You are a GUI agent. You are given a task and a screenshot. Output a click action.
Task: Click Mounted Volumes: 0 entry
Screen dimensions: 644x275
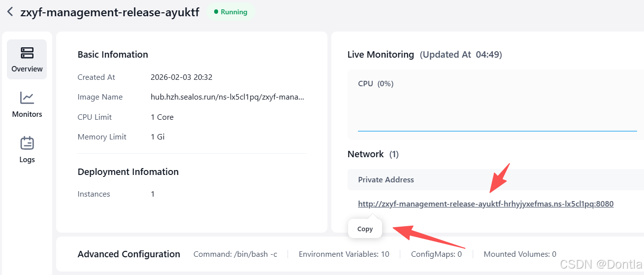pyautogui.click(x=520, y=254)
